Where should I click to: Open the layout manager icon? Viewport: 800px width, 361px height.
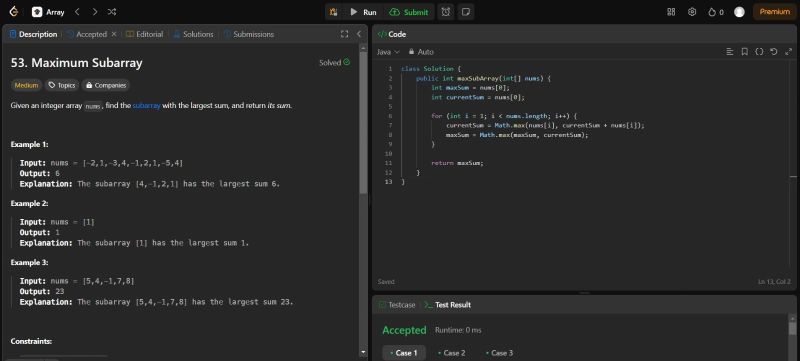click(x=671, y=12)
